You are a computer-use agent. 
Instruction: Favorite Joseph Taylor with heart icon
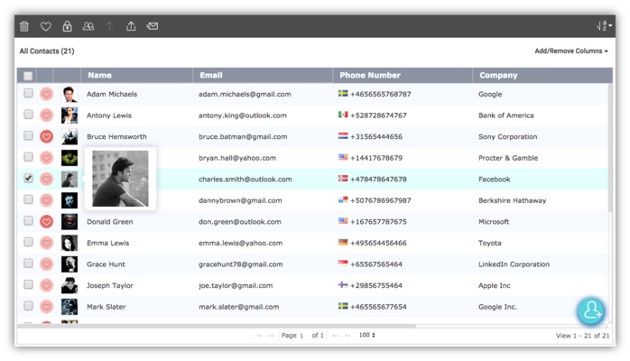[x=47, y=285]
